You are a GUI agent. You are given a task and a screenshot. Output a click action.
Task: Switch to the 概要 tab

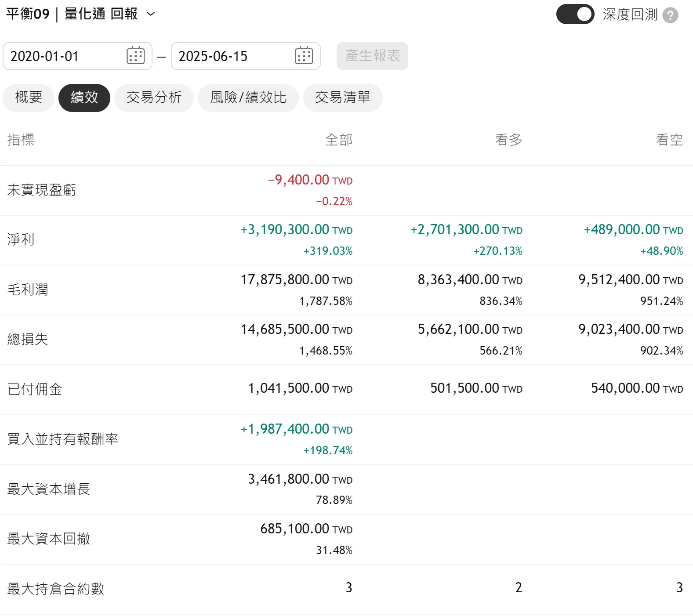(29, 98)
